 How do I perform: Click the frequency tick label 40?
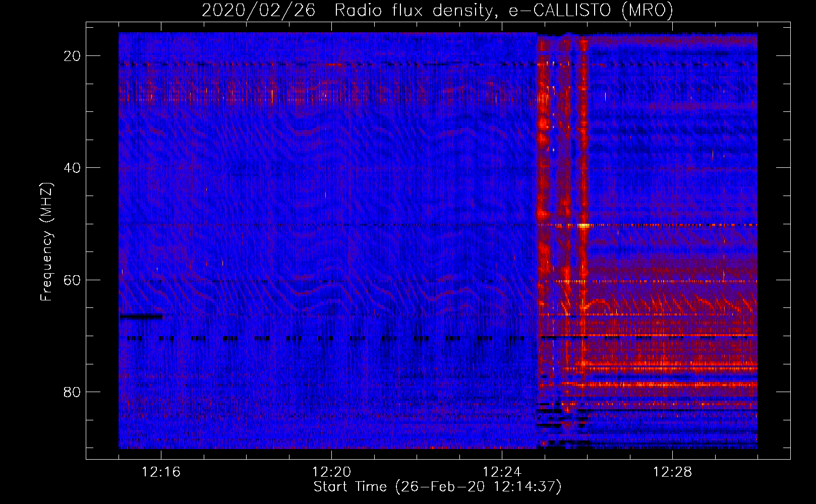[x=72, y=168]
